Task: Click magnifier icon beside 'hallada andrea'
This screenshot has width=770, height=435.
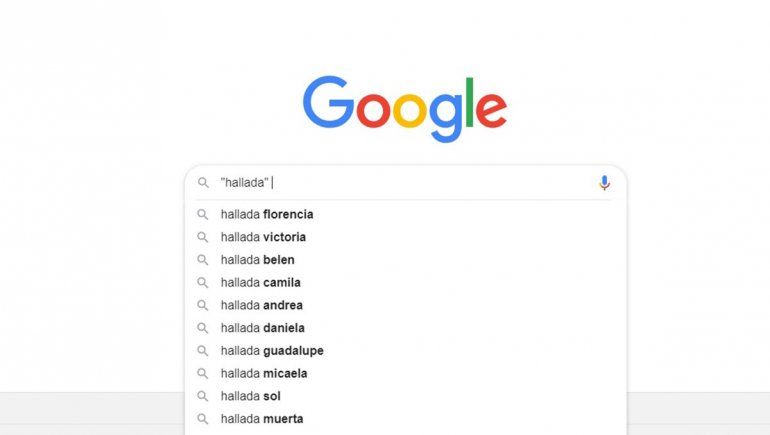Action: click(x=203, y=305)
